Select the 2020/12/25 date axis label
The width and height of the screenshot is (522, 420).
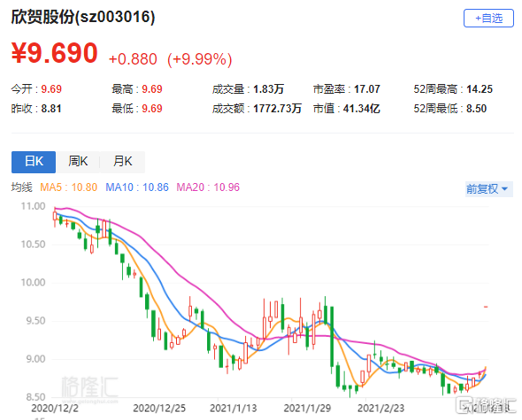159,409
